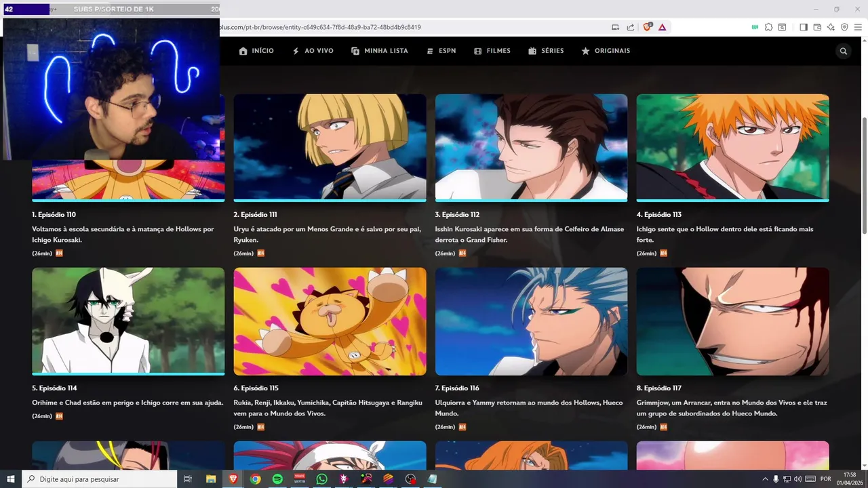Click the volume speaker icon in system tray
The image size is (868, 488).
[x=797, y=479]
